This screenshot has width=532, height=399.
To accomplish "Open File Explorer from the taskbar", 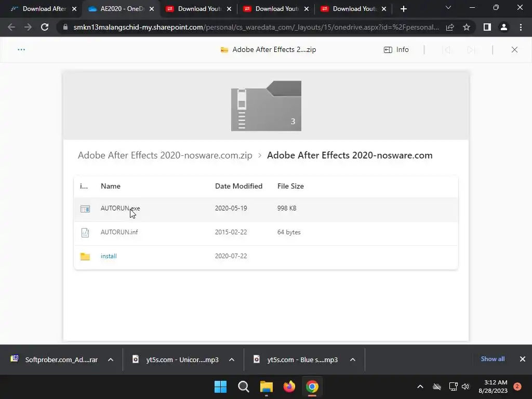I will [267, 387].
